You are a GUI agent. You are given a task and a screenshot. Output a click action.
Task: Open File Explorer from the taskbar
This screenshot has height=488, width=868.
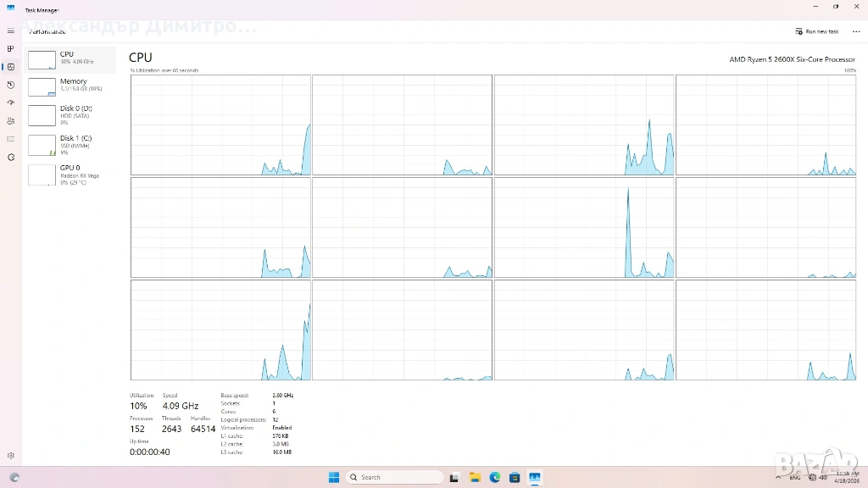click(x=475, y=477)
